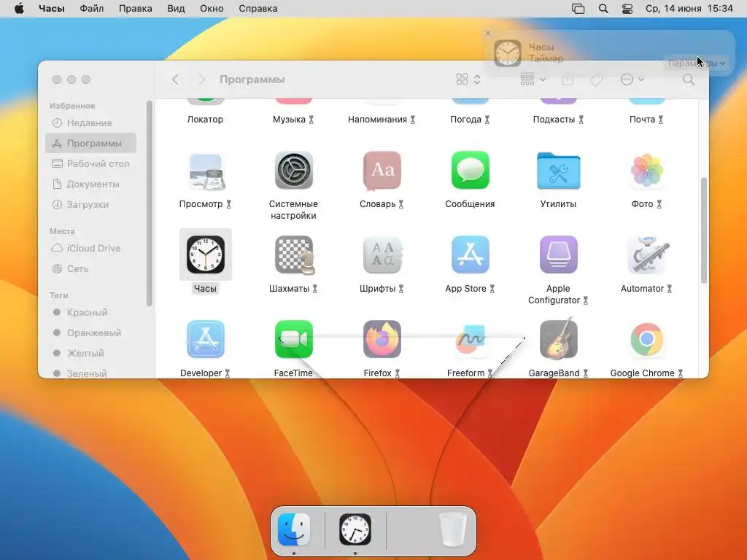Image resolution: width=747 pixels, height=560 pixels.
Task: Select the Желтый tag
Action: pos(91,353)
